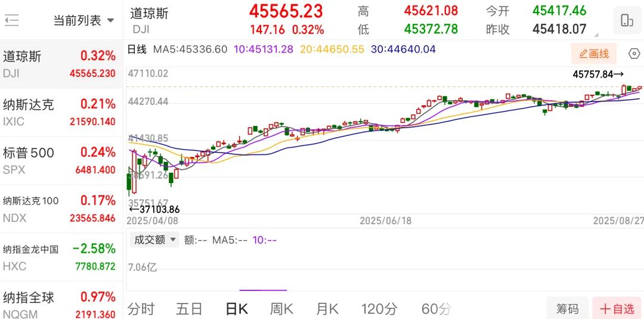Click the 2025/06/18 date label

coord(386,221)
